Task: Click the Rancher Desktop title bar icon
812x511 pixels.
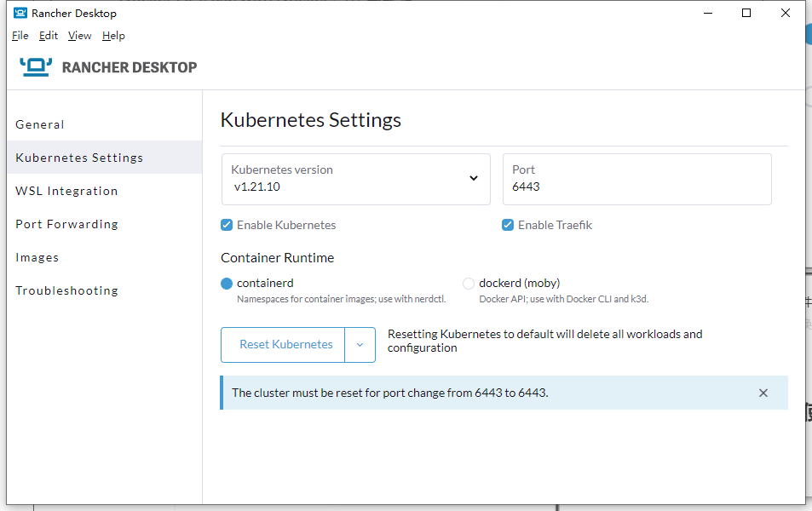Action: [20, 13]
